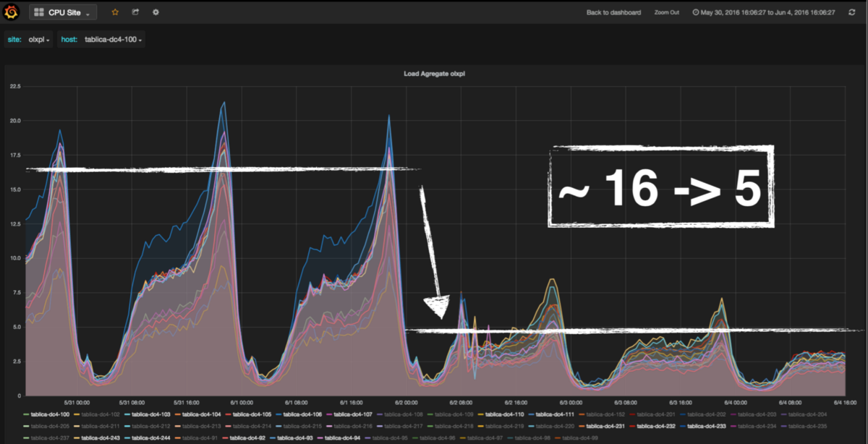The height and width of the screenshot is (444, 868).
Task: Open the Grafana logo side menu
Action: [x=12, y=12]
